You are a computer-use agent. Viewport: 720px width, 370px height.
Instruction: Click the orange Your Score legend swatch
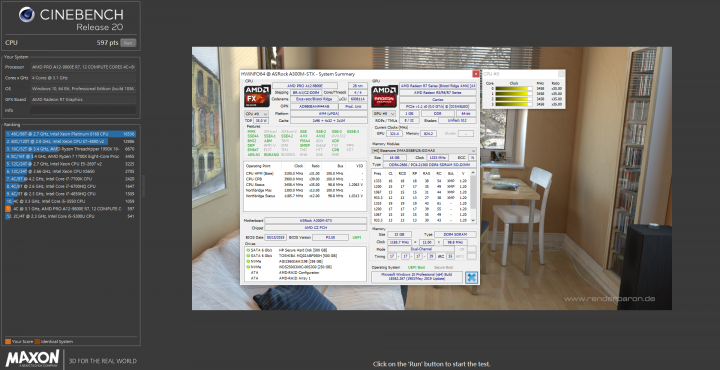tap(8, 342)
